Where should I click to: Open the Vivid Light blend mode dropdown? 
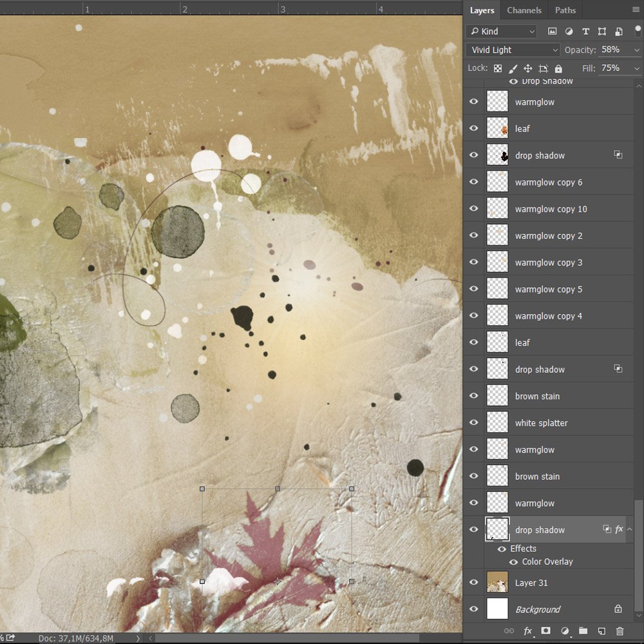coord(513,50)
